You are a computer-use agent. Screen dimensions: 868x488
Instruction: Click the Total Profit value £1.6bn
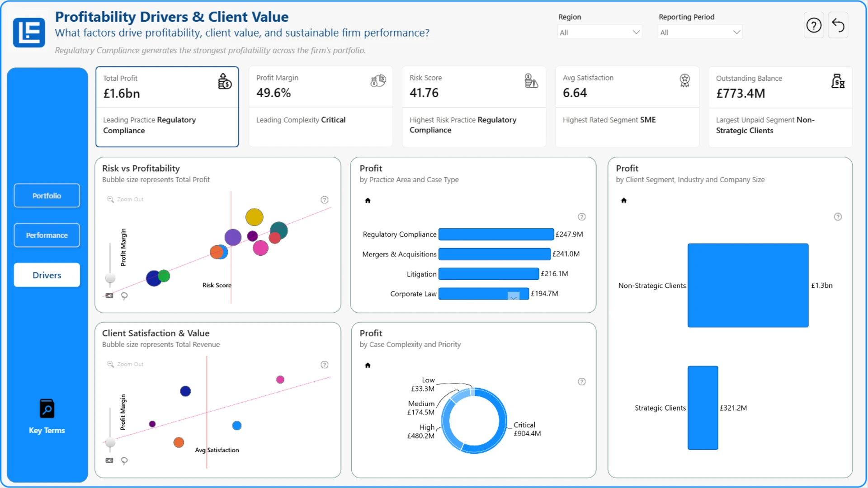(x=122, y=94)
